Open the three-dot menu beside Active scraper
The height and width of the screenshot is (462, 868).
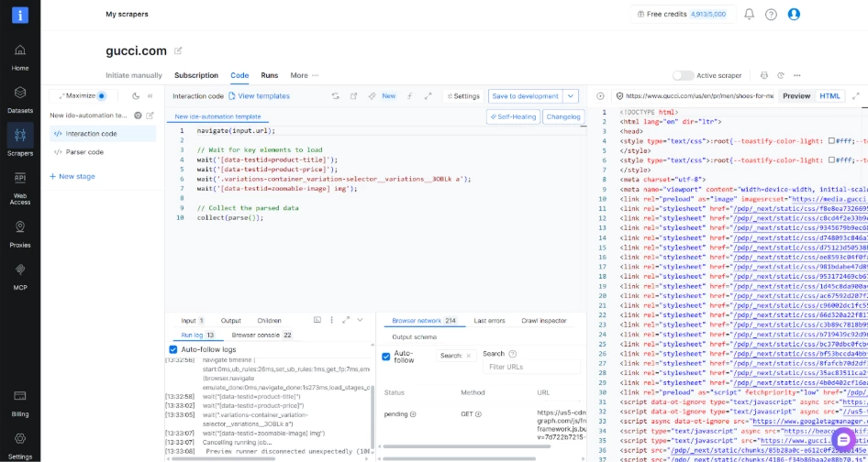pyautogui.click(x=797, y=75)
